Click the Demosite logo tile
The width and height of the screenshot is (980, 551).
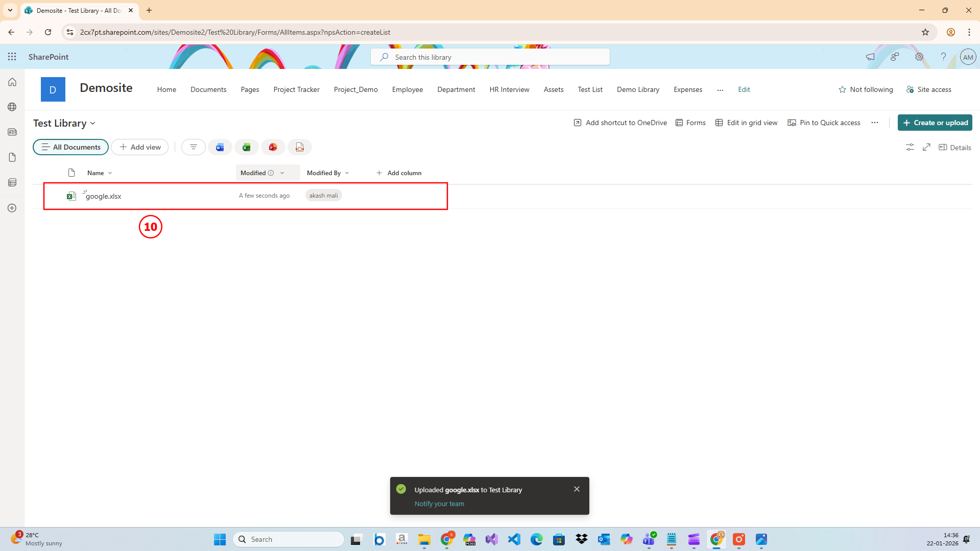pyautogui.click(x=53, y=89)
